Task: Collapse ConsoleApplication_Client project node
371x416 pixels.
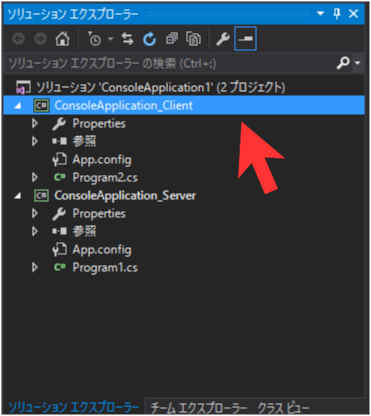Action: point(18,106)
